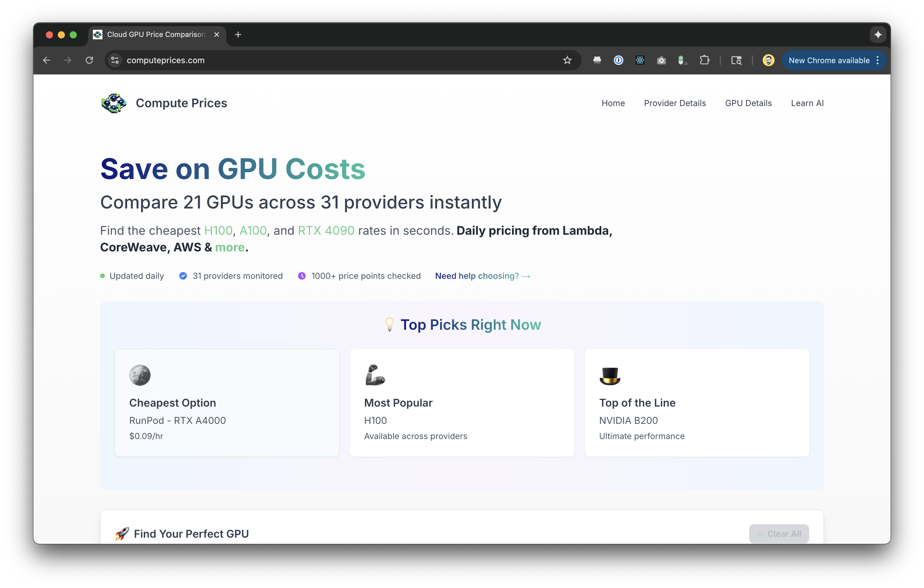Screen dimensions: 924x588
Task: Click the JS toggle extension icon
Action: [682, 60]
